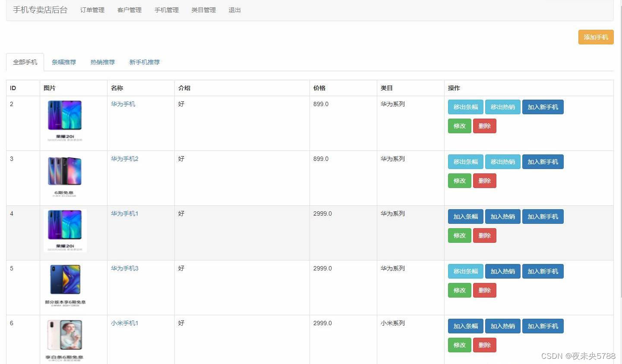This screenshot has width=622, height=364.
Task: Open 手机管理 in the top navigation
Action: [x=167, y=10]
